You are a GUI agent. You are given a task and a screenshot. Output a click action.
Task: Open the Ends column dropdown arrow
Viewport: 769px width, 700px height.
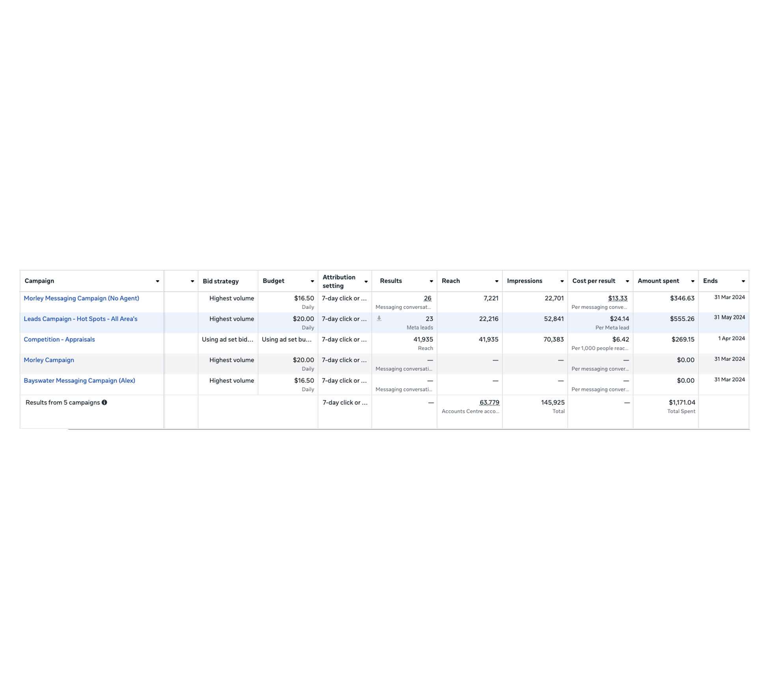pos(743,281)
